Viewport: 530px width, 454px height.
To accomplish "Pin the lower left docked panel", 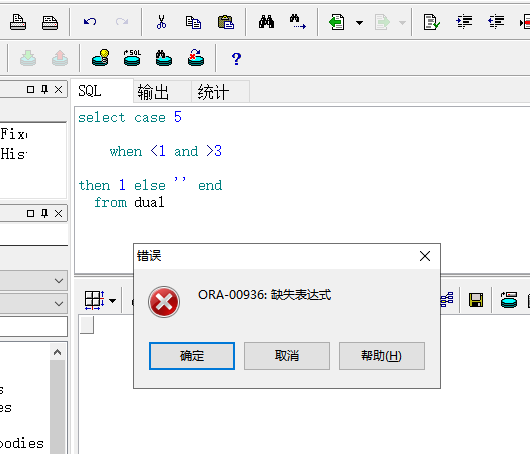I will point(44,213).
